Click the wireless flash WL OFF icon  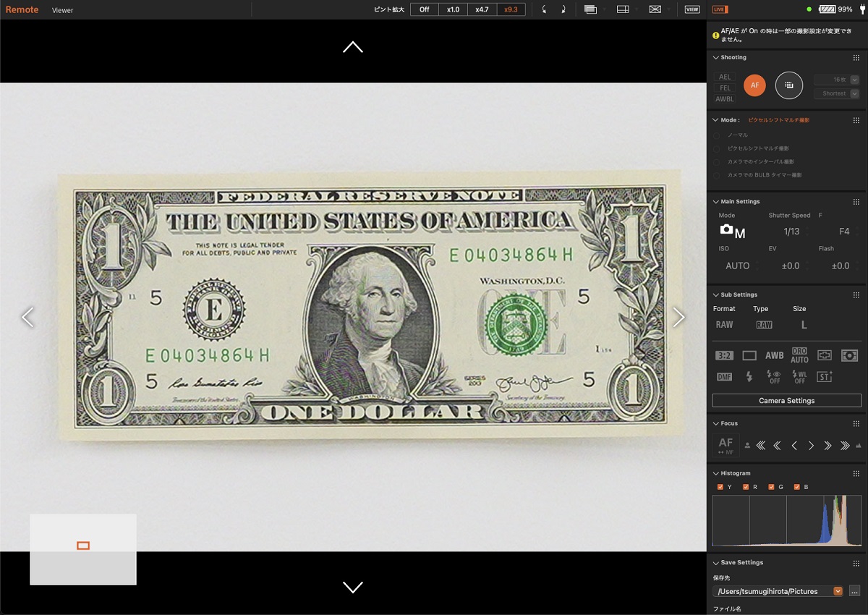(x=799, y=377)
